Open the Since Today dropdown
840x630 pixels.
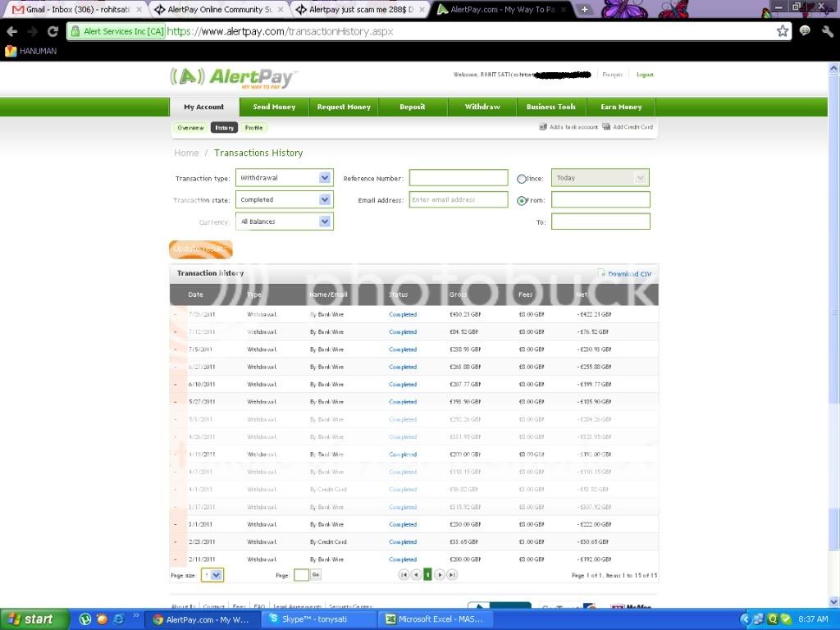[x=600, y=178]
